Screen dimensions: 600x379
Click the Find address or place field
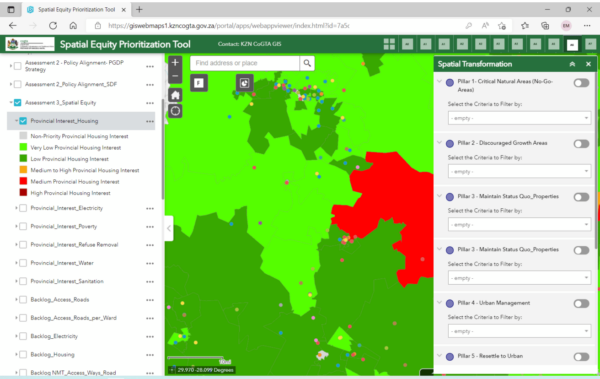[245, 63]
